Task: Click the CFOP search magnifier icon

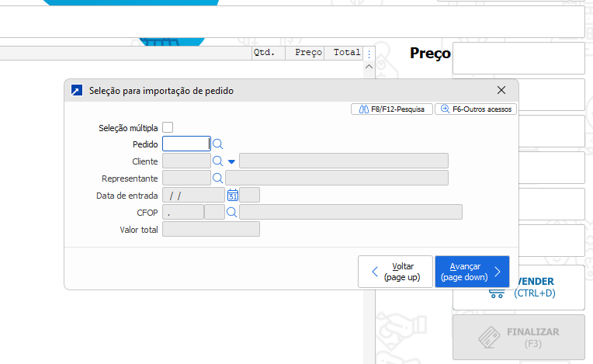Action: tap(232, 213)
